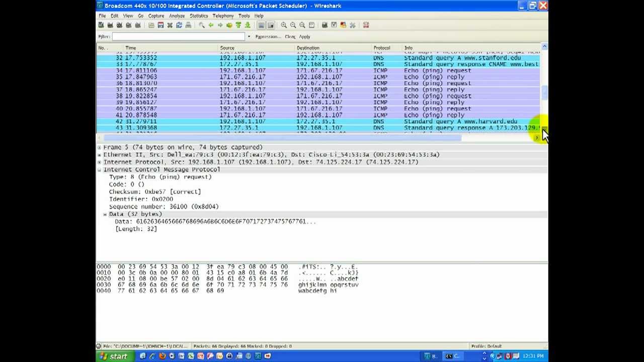Screen dimensions: 644x362
Task: Go to packet number icon
Action: point(229,25)
